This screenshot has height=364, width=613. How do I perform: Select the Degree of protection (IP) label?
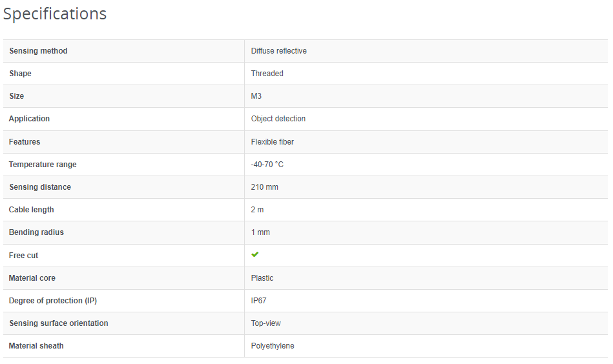[53, 301]
